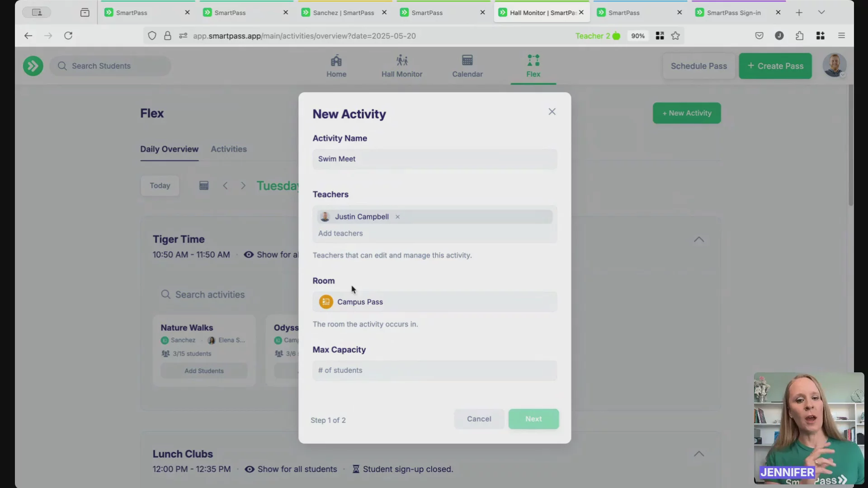Click the Cancel button

click(x=479, y=419)
